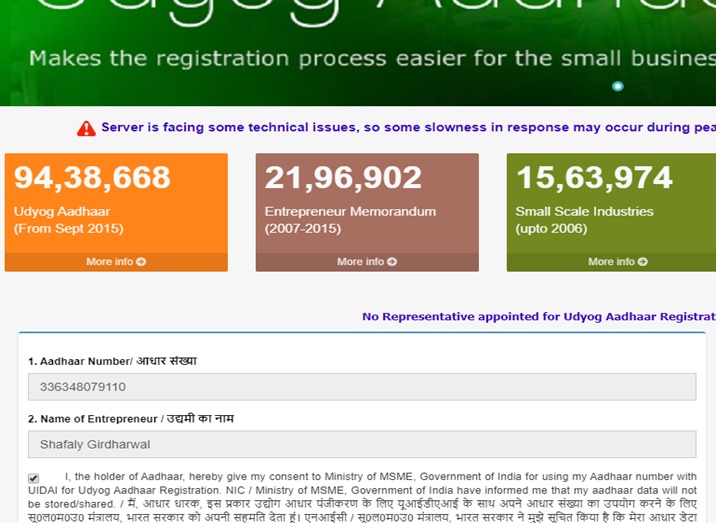716x523 pixels.
Task: Click the consent declaration paragraph text
Action: [362, 497]
